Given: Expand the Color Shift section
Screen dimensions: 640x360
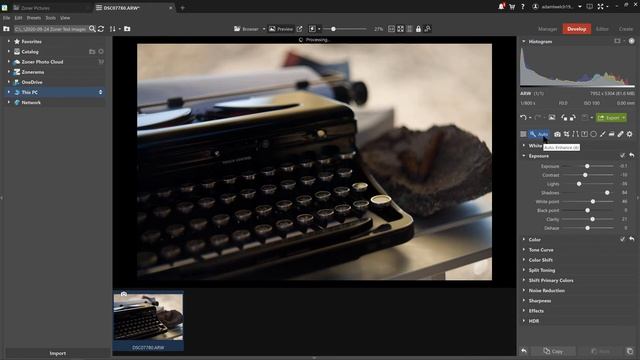Looking at the screenshot, I should [x=524, y=260].
